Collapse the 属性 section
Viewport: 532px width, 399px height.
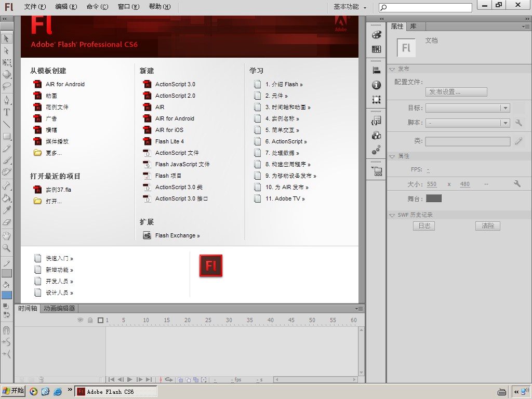click(392, 156)
